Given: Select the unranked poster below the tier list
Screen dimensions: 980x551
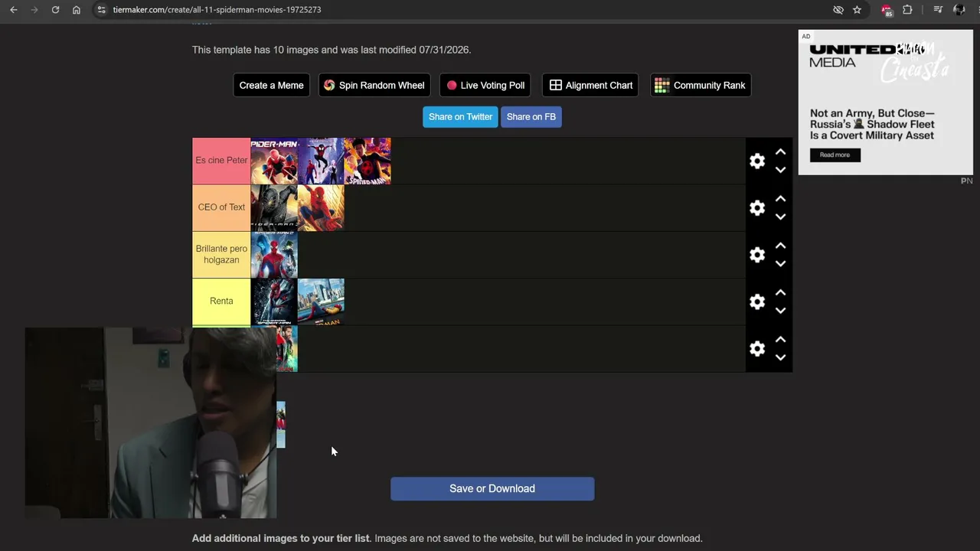Looking at the screenshot, I should coord(281,425).
